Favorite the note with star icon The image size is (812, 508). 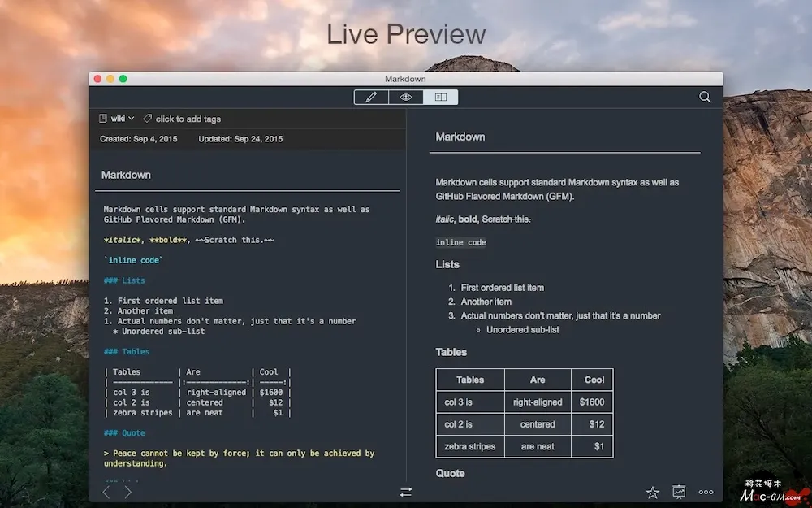coord(653,492)
